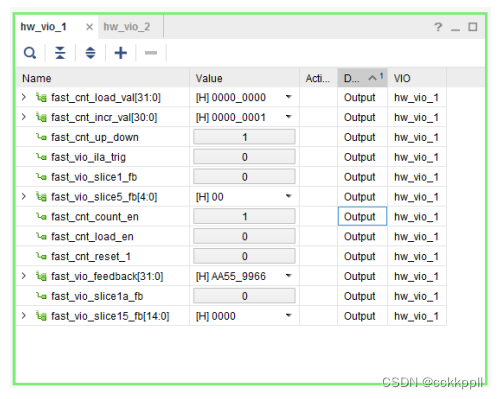Open value dropdown for fast_cnt_incr_val

pos(289,117)
